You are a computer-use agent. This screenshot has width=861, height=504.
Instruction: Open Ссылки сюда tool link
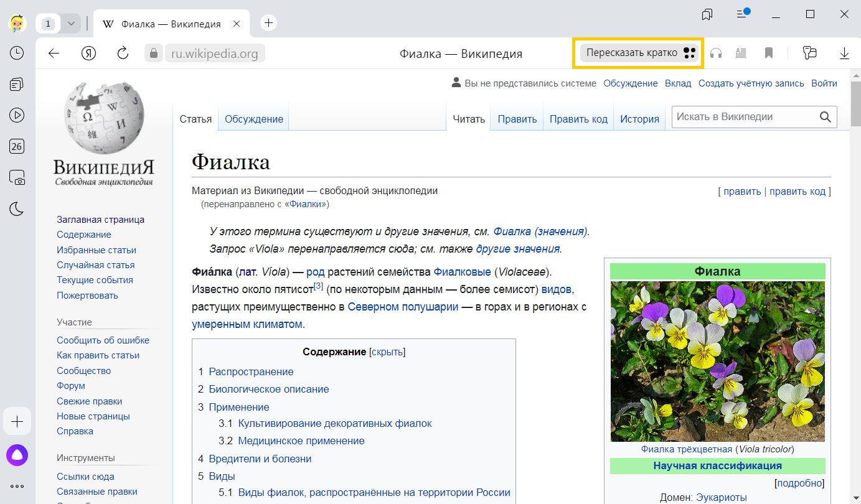click(85, 477)
